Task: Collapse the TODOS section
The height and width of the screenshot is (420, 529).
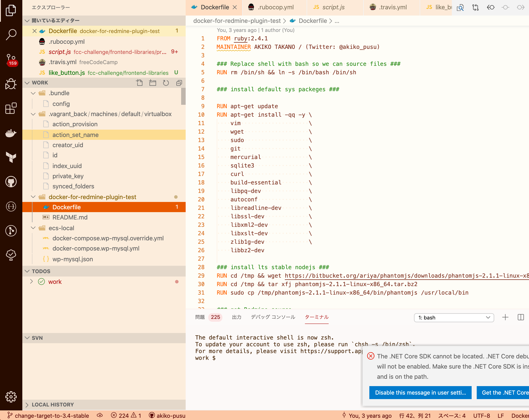Action: pyautogui.click(x=27, y=271)
